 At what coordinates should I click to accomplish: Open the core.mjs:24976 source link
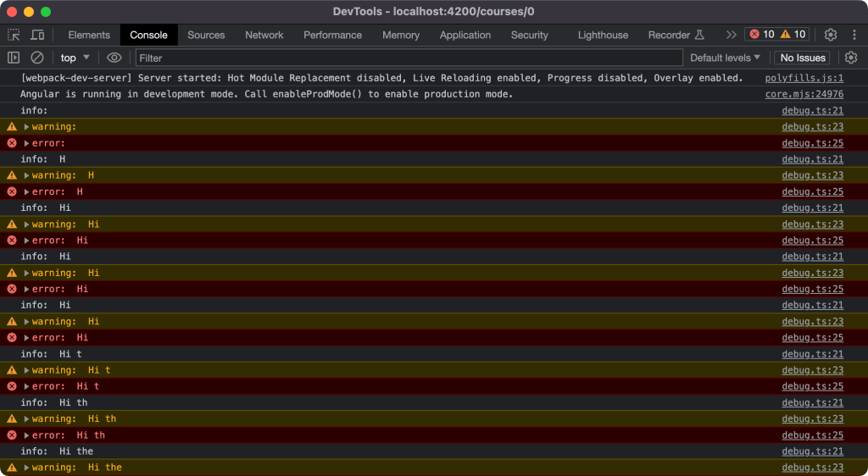point(804,94)
